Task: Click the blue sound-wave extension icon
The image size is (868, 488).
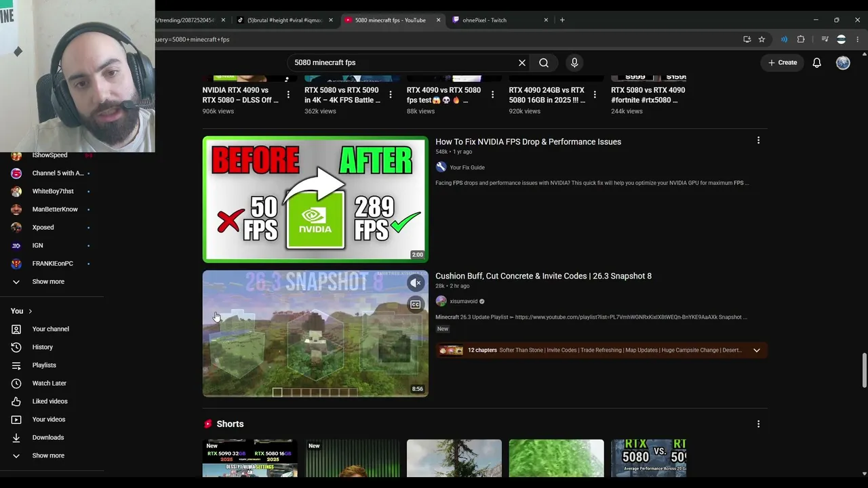Action: [784, 39]
